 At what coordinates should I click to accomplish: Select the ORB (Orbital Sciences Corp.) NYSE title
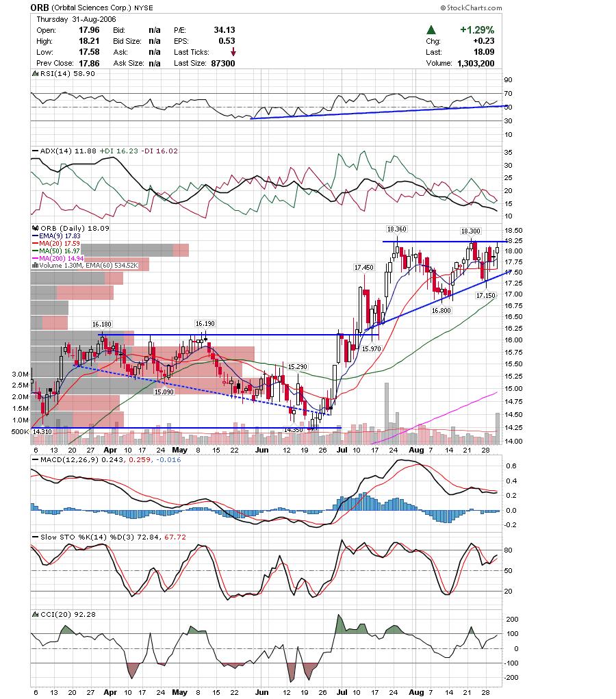[92, 8]
